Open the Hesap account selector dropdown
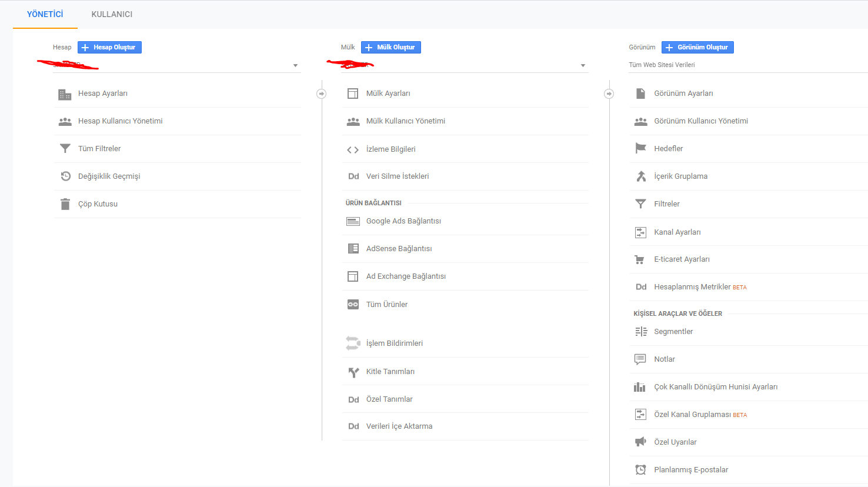The image size is (868, 487). [176, 65]
